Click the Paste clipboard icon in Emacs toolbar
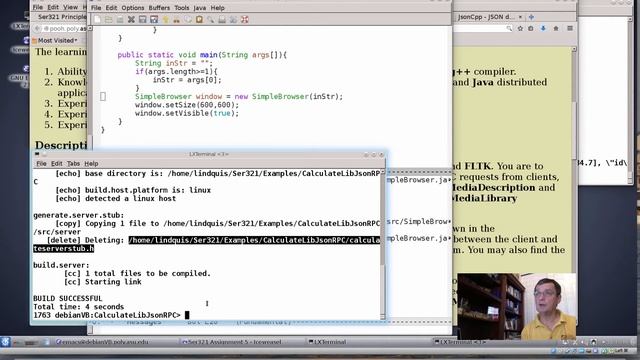The height and width of the screenshot is (360, 640). coord(199,19)
